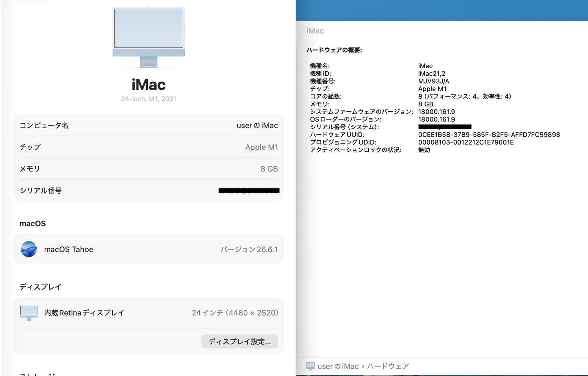Click the ハードウェア UUID: label

pyautogui.click(x=337, y=135)
